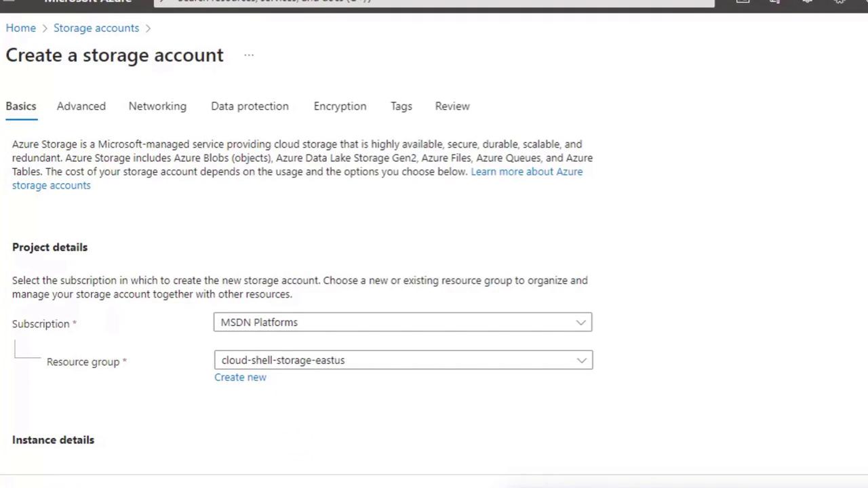This screenshot has width=868, height=488.
Task: Select the Tags tab
Action: (401, 106)
